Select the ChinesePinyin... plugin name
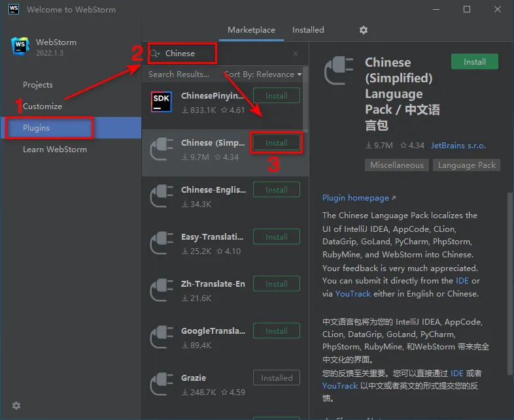Image resolution: width=514 pixels, height=420 pixels. pos(213,95)
